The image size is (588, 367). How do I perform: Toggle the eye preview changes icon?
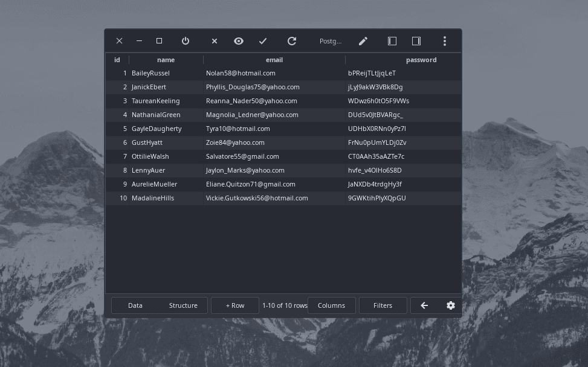[x=239, y=41]
